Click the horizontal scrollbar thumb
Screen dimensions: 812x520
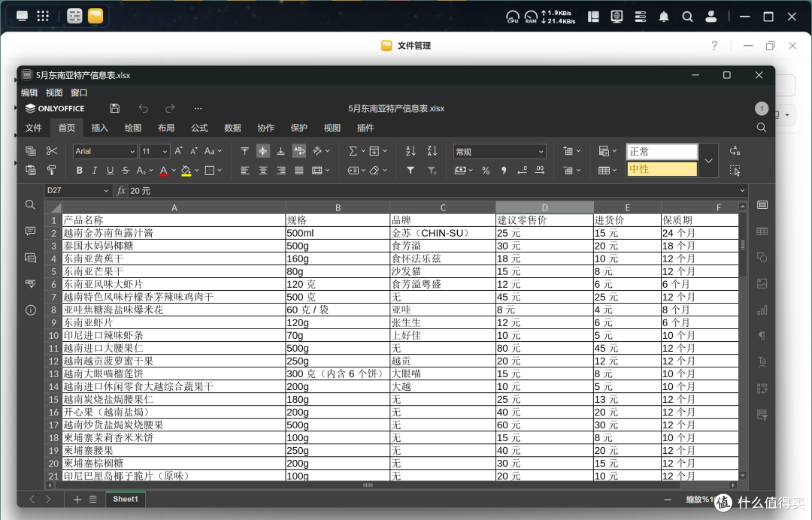(368, 485)
